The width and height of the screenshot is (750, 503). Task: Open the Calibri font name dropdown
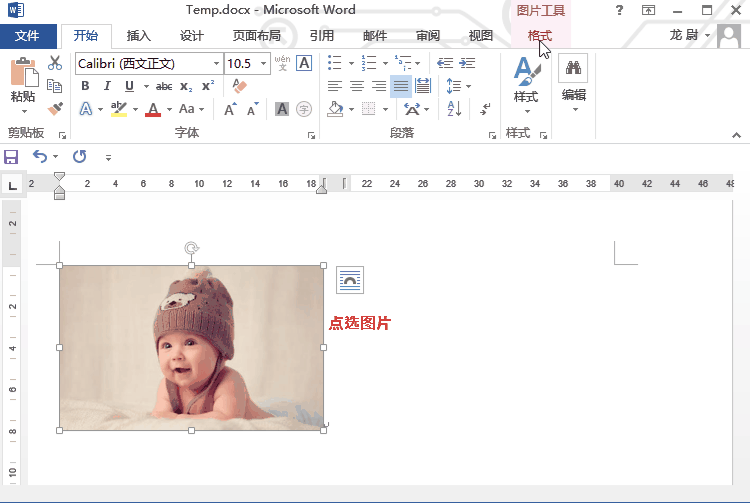[x=215, y=63]
